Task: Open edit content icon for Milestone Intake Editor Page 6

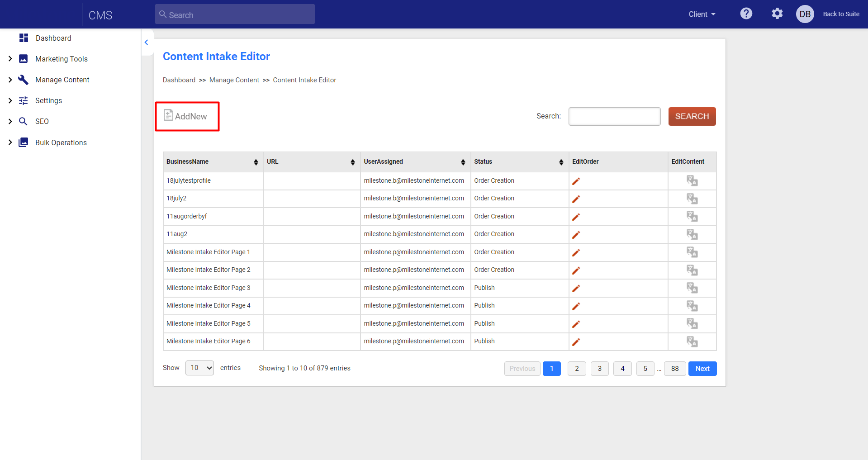Action: pyautogui.click(x=692, y=341)
